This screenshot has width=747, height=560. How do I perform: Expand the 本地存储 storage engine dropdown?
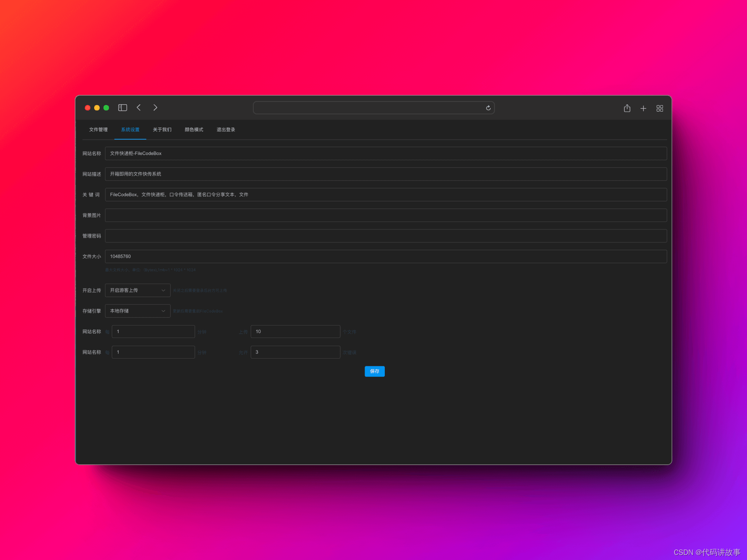138,311
